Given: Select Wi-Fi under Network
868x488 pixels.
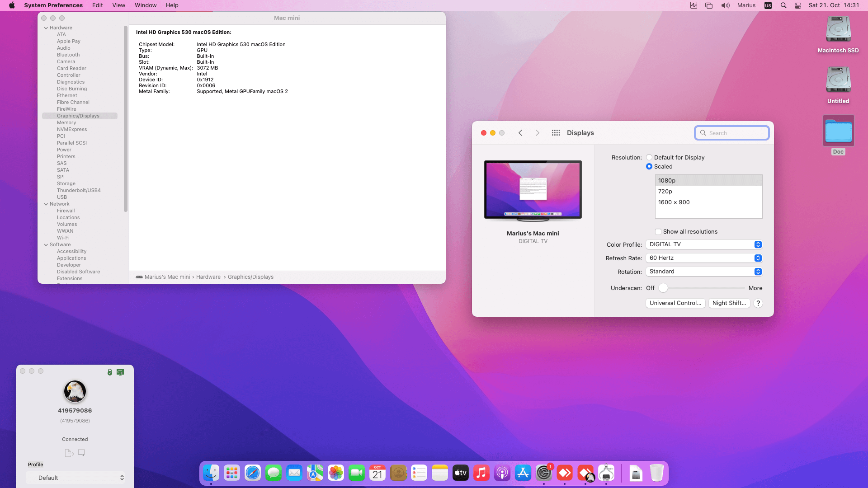Looking at the screenshot, I should click(63, 238).
